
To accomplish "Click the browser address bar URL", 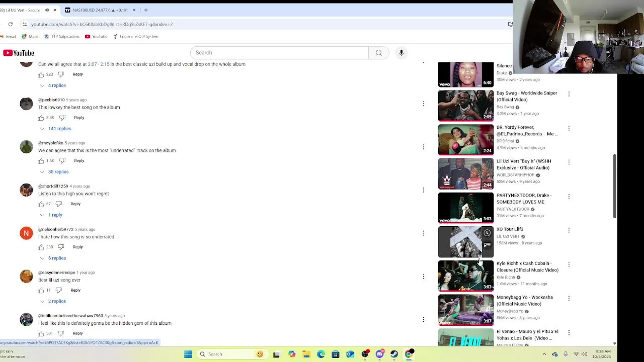I will [x=102, y=24].
